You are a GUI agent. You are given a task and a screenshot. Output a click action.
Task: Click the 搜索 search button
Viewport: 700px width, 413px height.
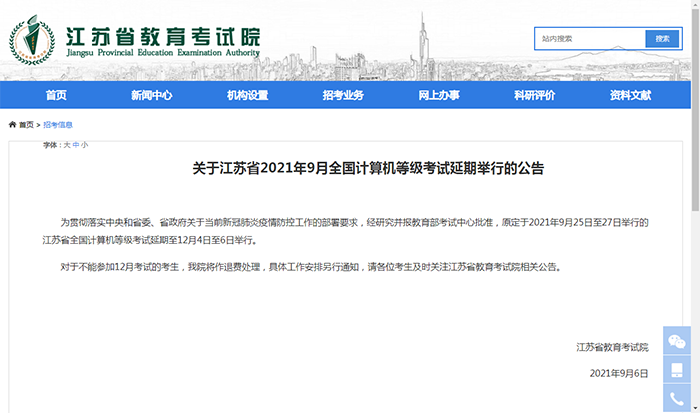pos(662,39)
